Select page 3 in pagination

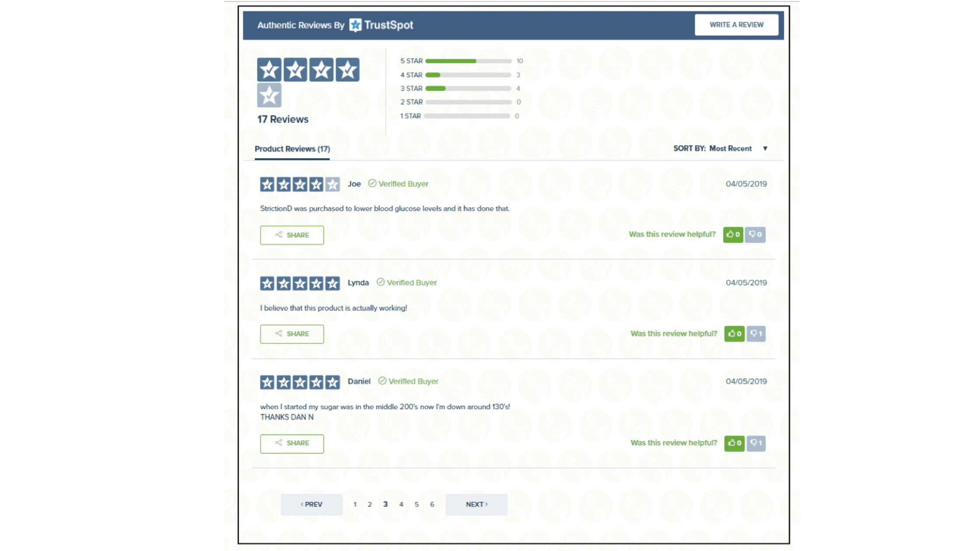385,504
